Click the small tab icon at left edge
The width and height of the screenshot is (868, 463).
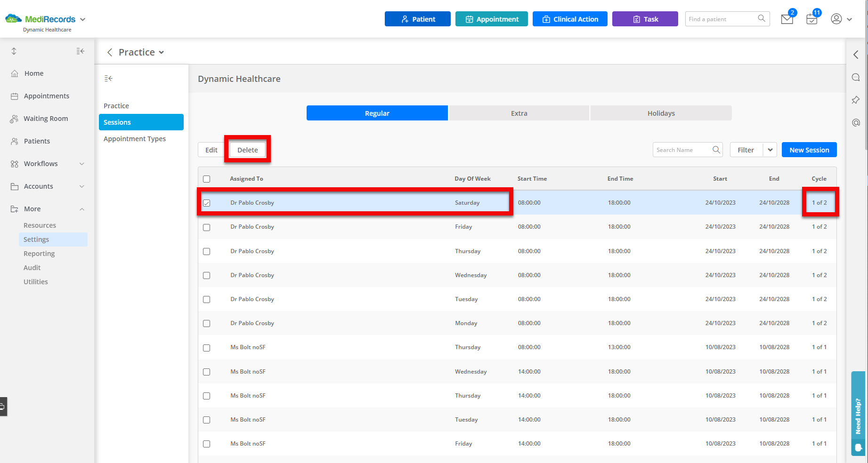[3, 407]
